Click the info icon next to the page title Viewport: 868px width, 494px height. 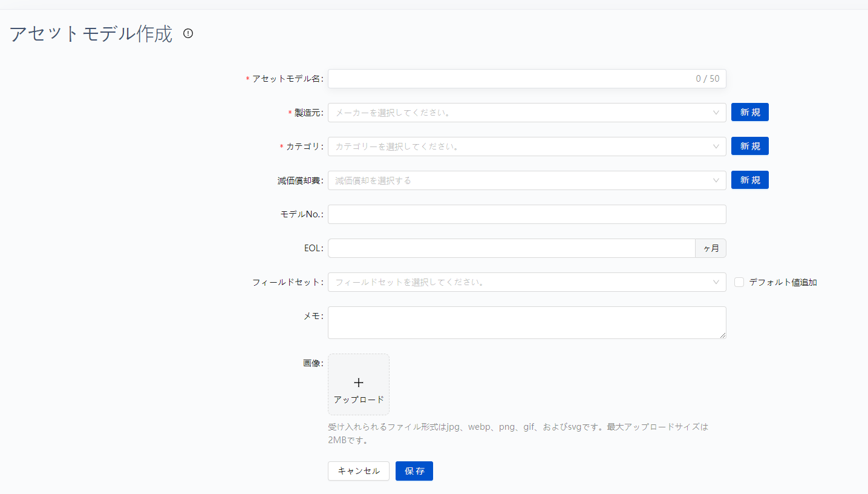[x=188, y=34]
